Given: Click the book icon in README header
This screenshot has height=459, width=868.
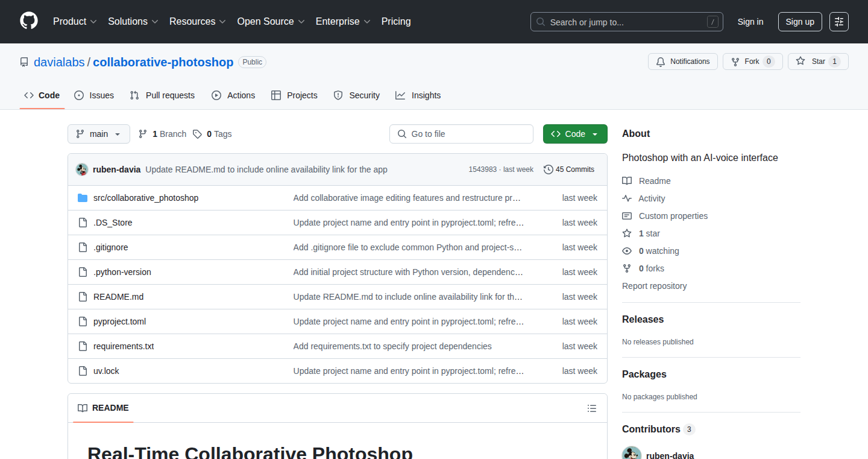Looking at the screenshot, I should tap(83, 408).
